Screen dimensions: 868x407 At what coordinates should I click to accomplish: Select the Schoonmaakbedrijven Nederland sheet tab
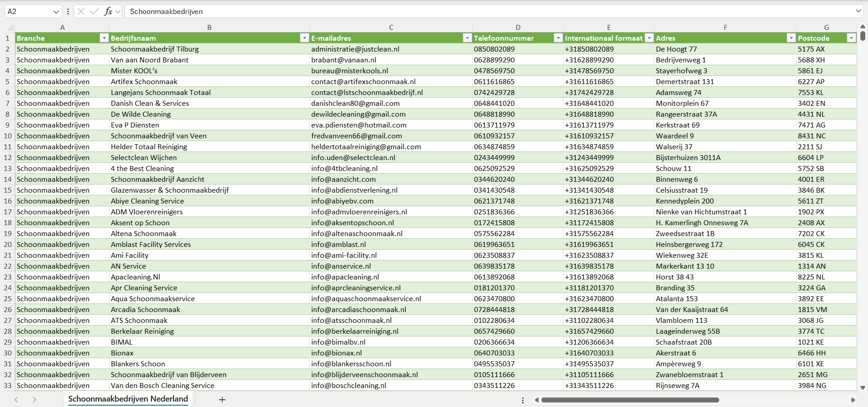click(x=128, y=399)
